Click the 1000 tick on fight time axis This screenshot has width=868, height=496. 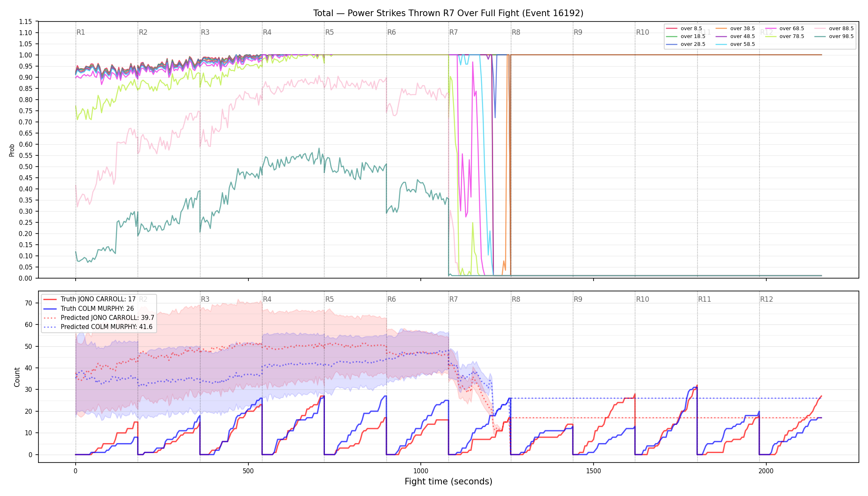click(x=421, y=471)
